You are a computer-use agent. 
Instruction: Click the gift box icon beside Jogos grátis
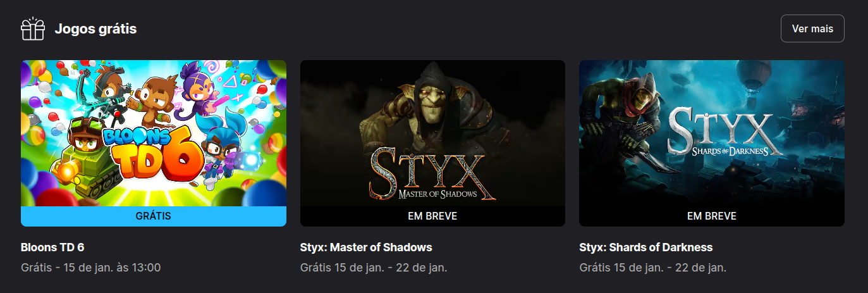33,29
